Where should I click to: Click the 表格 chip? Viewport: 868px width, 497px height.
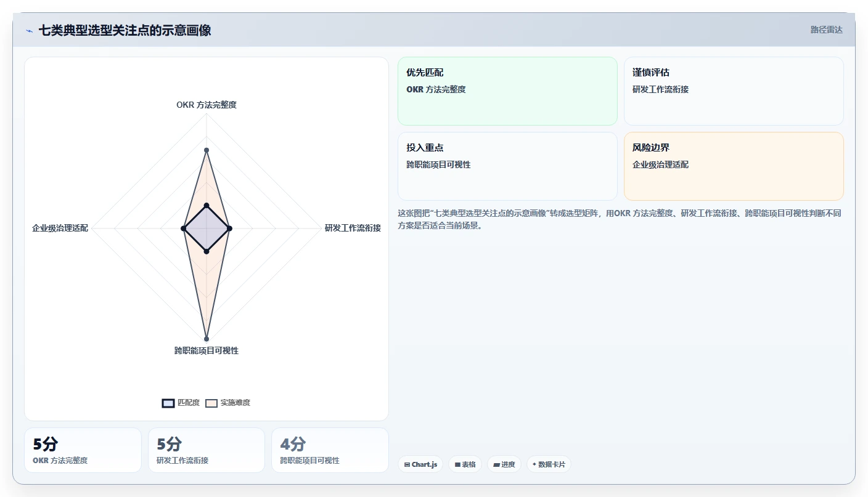click(x=465, y=464)
